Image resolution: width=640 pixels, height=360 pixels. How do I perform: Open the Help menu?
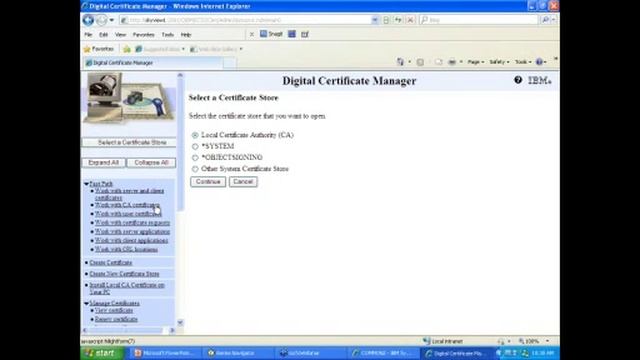[x=186, y=35]
